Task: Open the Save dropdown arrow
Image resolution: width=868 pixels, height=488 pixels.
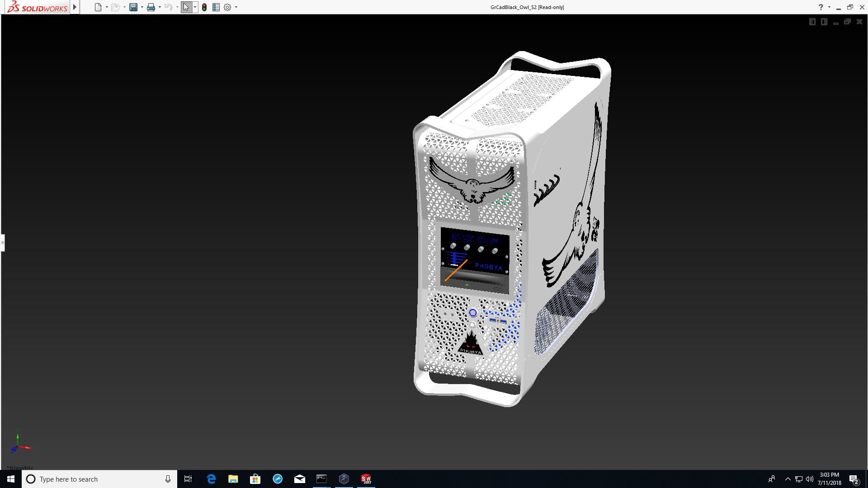Action: (142, 7)
